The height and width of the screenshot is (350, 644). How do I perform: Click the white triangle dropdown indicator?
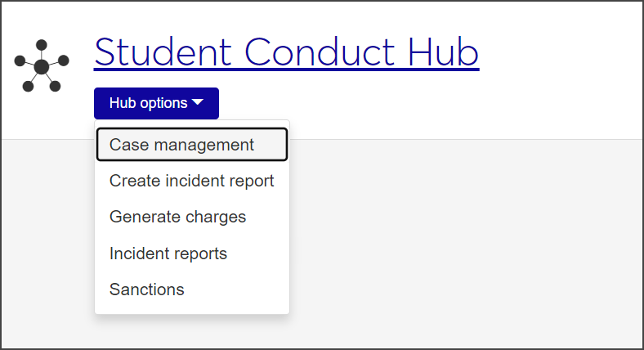pyautogui.click(x=199, y=103)
